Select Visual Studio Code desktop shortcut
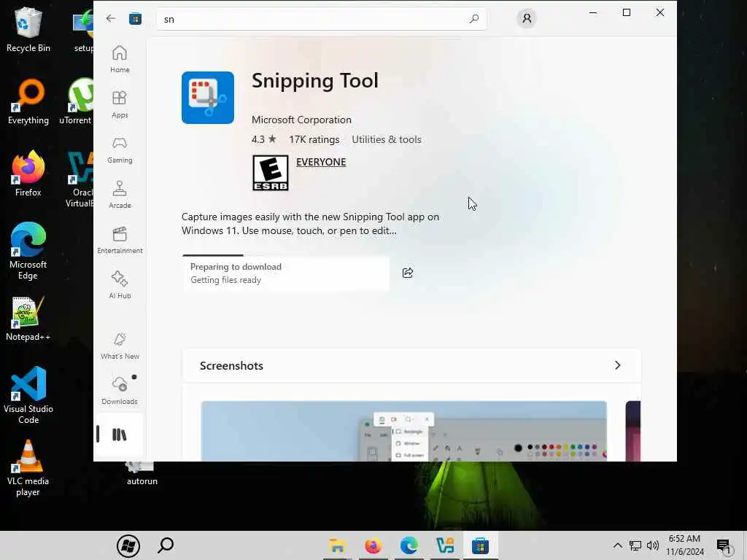The height and width of the screenshot is (560, 747). (28, 395)
